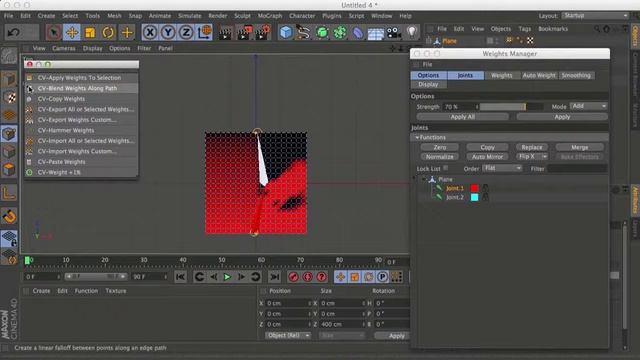The width and height of the screenshot is (640, 360).
Task: Click the Normalize button
Action: pos(440,157)
